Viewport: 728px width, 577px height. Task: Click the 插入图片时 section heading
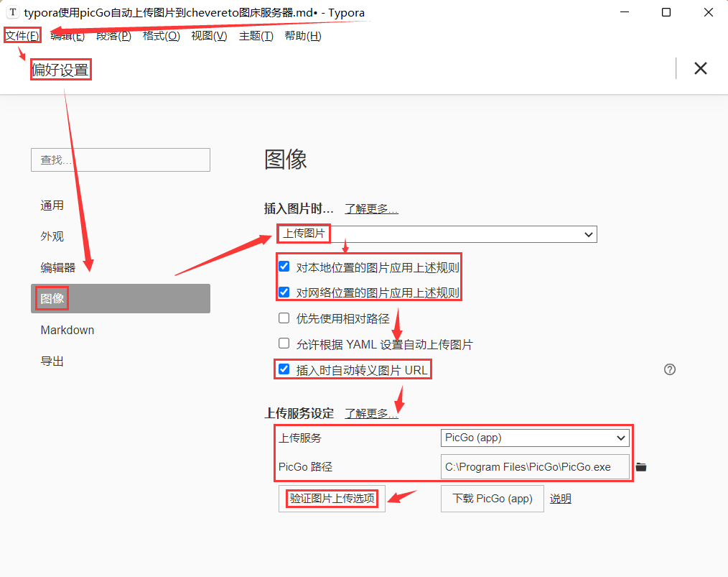click(x=299, y=209)
